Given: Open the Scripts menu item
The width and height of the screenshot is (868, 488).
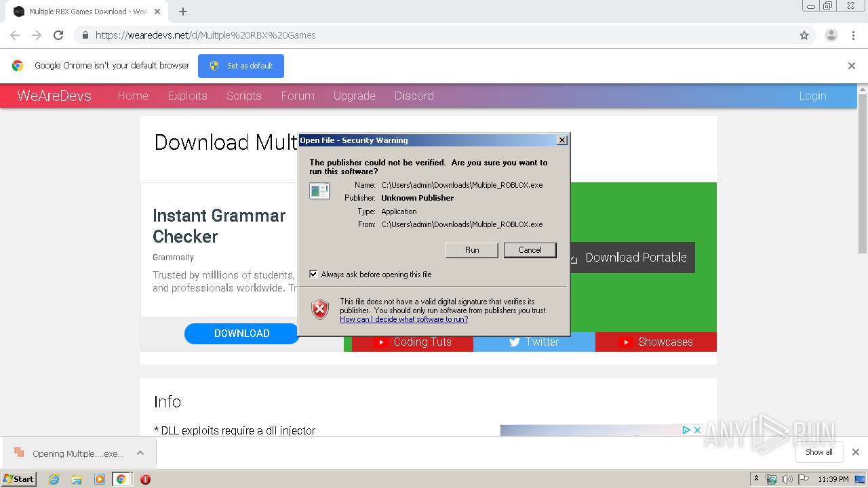Looking at the screenshot, I should point(244,96).
